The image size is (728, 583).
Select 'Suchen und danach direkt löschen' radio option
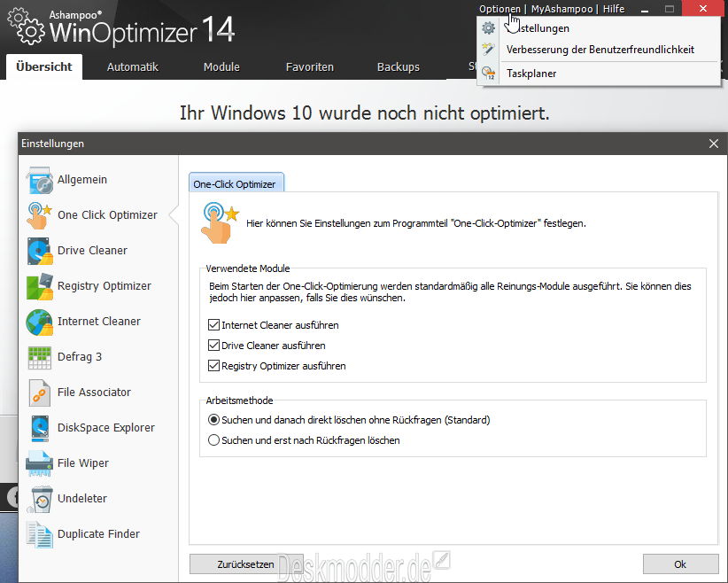(x=213, y=420)
